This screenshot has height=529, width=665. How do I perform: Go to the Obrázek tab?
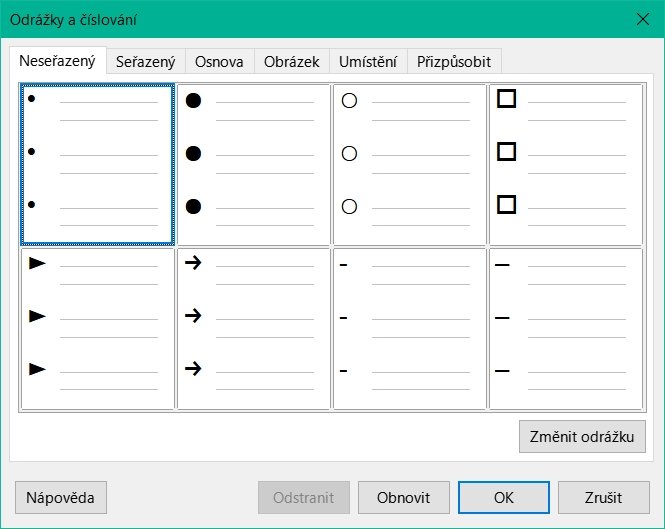pos(292,61)
